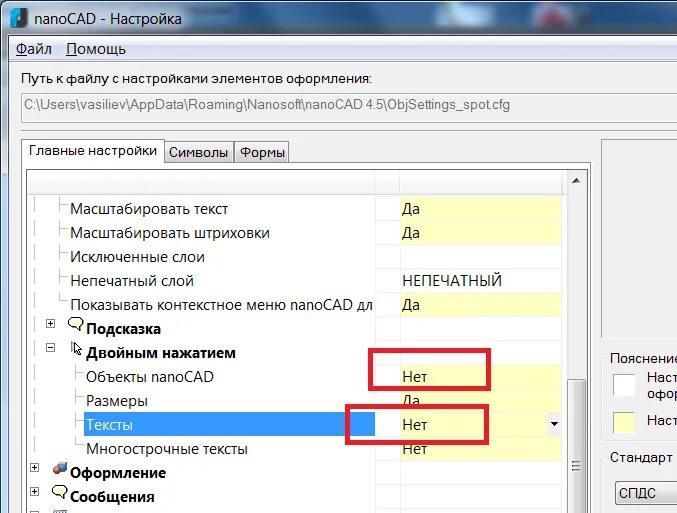677x513 pixels.
Task: Open the Помощь menu
Action: 96,49
